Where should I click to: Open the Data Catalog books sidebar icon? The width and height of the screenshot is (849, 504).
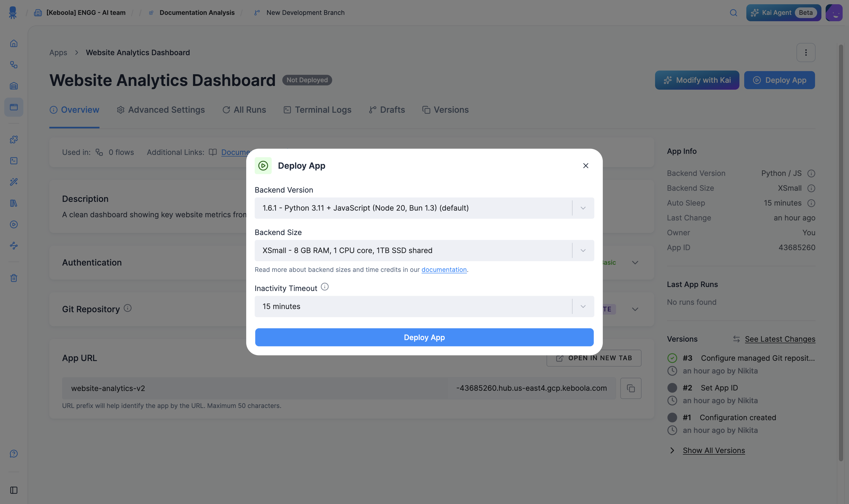14,203
